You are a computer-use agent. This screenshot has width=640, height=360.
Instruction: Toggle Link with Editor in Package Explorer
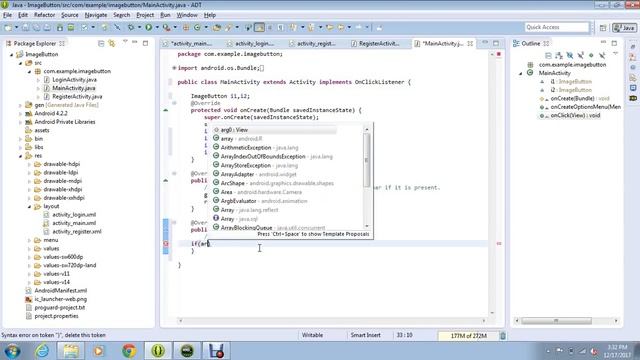pos(111,43)
